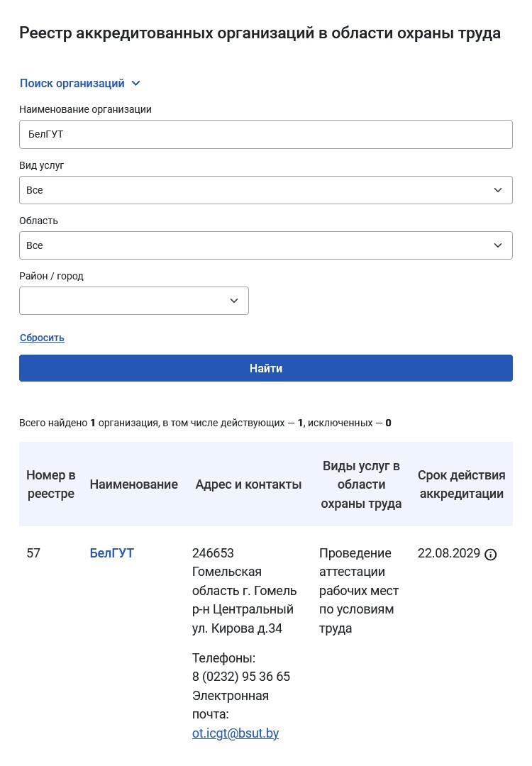Click the "Срок действия аккредитации" column header

[x=461, y=484]
